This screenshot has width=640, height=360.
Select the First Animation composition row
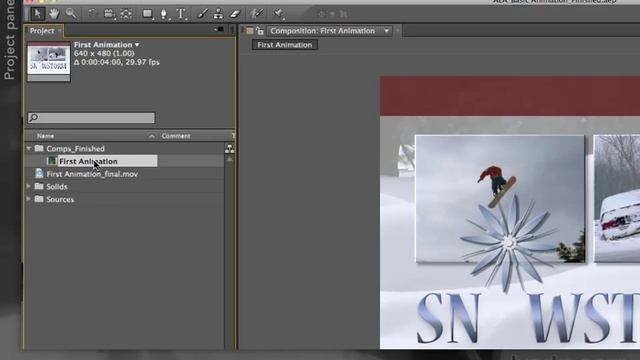tap(124, 161)
